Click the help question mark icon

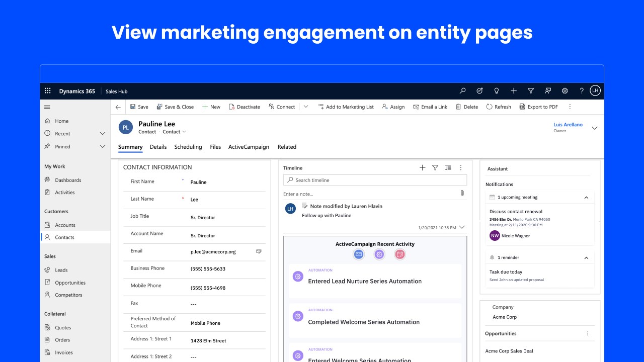point(582,91)
